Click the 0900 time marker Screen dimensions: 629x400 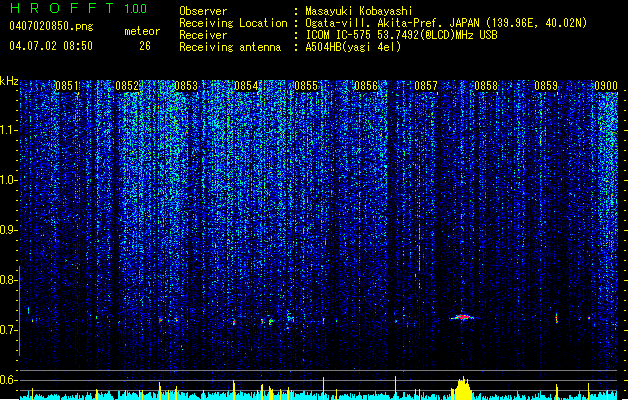click(x=606, y=86)
